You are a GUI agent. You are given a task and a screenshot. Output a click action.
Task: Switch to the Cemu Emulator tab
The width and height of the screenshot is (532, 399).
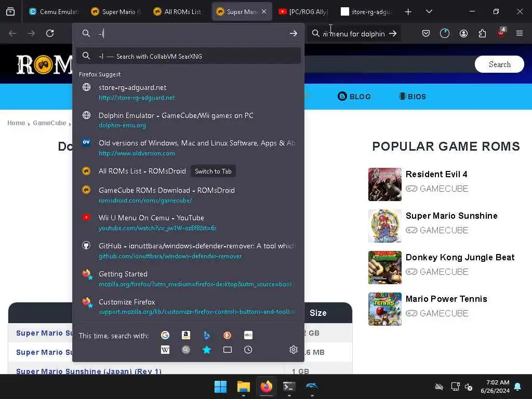[54, 12]
